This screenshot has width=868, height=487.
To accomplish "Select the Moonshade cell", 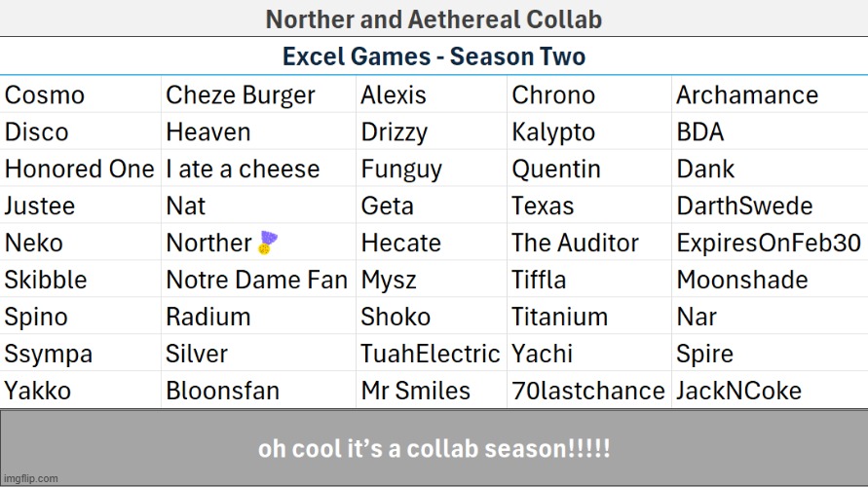I will [770, 280].
